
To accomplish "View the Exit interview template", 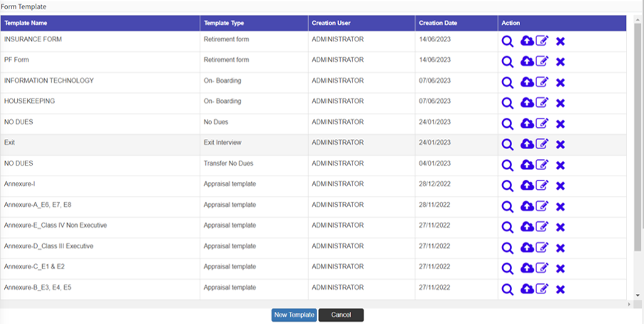I will 507,145.
